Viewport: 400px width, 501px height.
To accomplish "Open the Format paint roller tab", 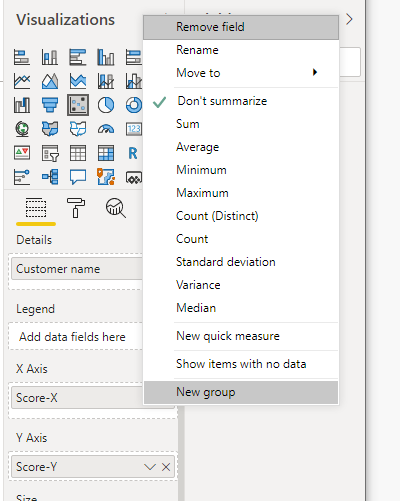I will pyautogui.click(x=76, y=208).
